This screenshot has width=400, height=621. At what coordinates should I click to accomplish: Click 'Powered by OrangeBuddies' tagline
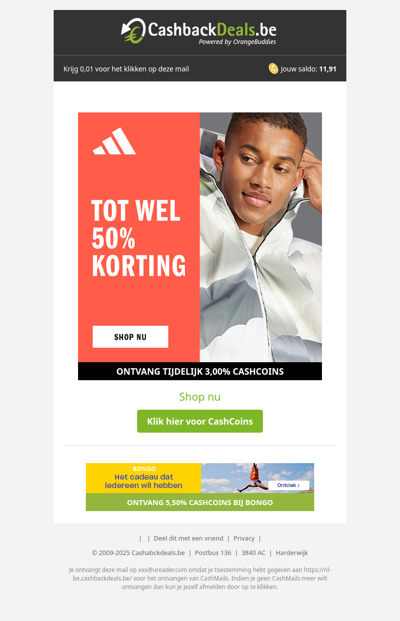(238, 42)
